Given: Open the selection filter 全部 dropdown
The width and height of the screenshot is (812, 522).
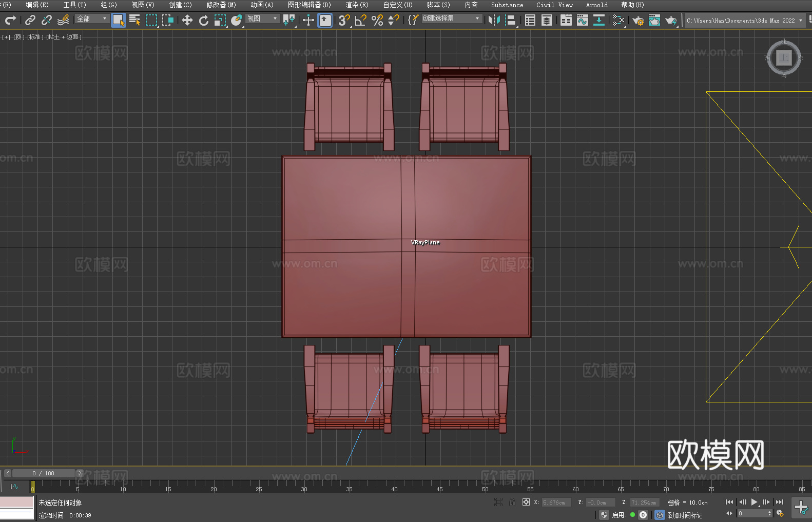Looking at the screenshot, I should (92, 18).
